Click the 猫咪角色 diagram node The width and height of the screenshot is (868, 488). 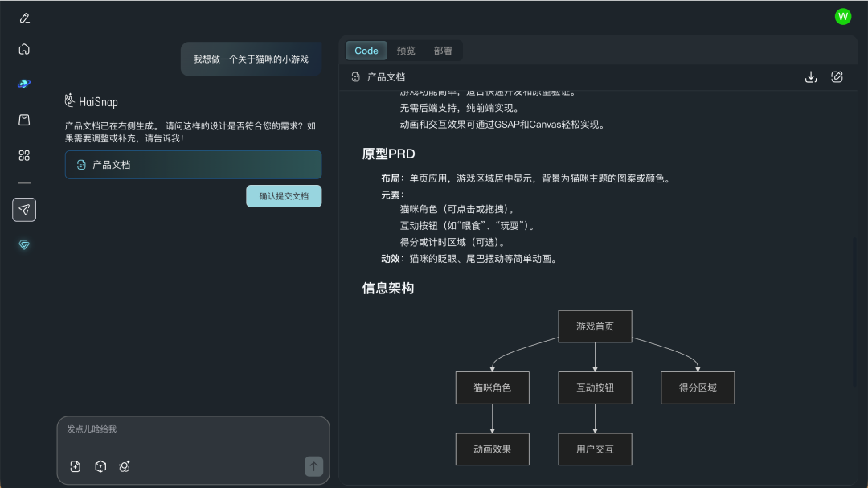click(x=492, y=388)
